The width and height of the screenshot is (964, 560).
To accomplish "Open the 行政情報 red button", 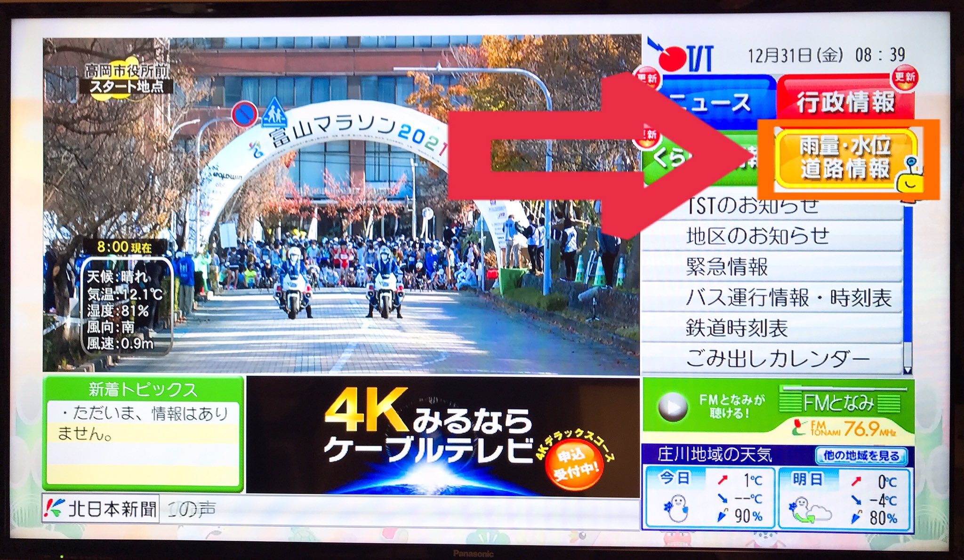I will click(x=845, y=102).
